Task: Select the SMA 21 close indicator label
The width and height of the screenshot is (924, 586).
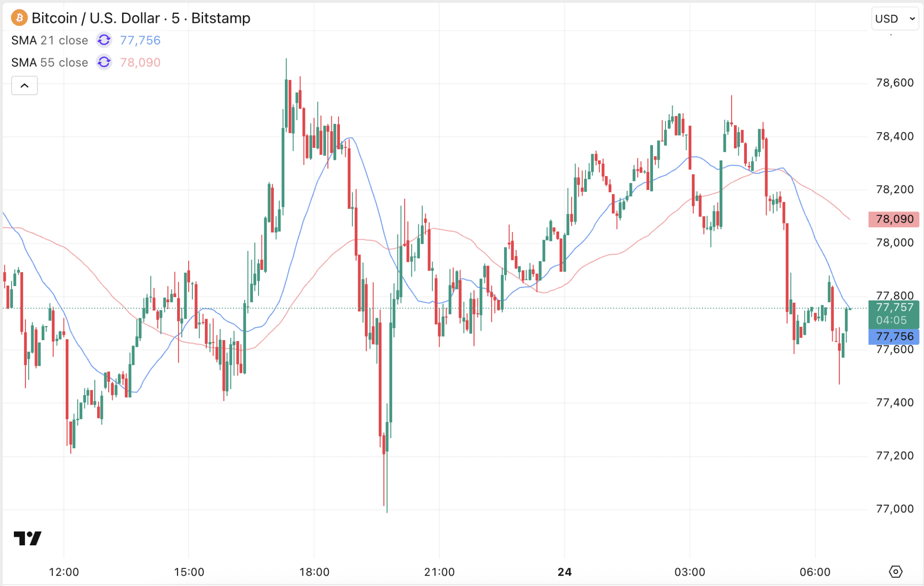Action: (x=49, y=40)
